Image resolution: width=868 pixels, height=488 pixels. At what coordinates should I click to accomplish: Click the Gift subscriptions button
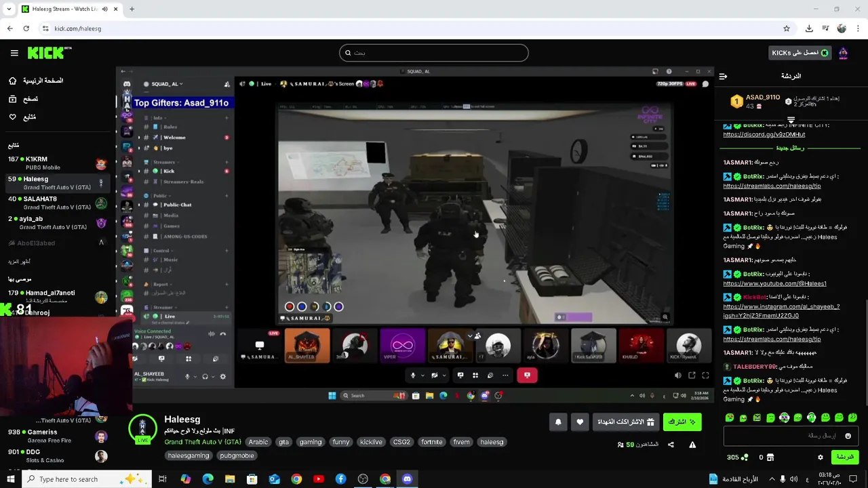click(x=625, y=422)
